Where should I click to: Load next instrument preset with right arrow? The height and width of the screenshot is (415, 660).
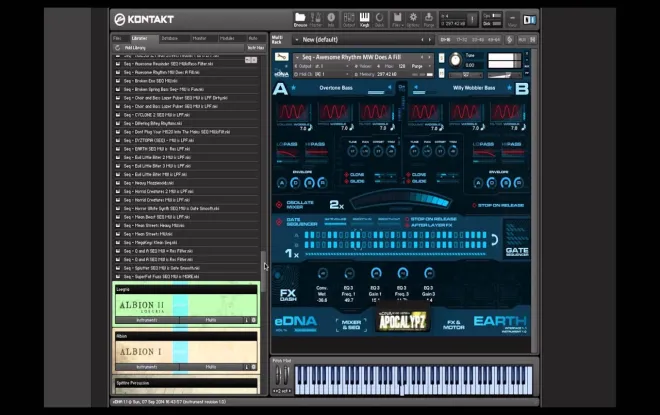point(429,57)
